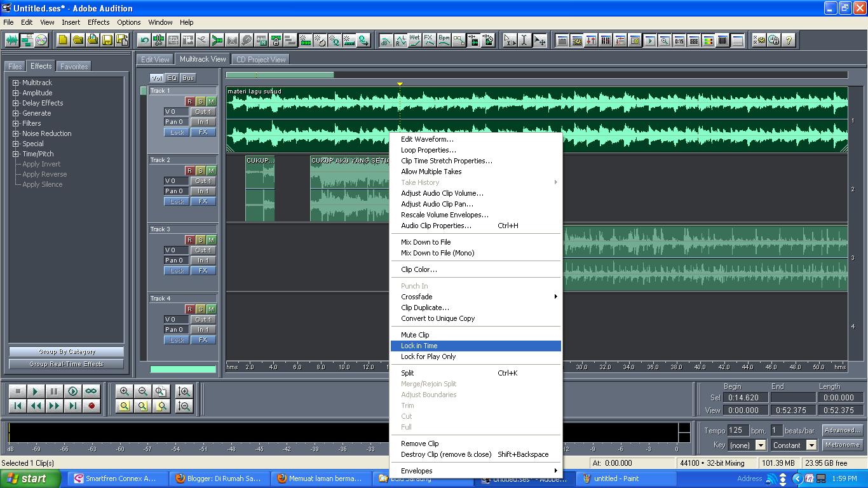Image resolution: width=868 pixels, height=488 pixels.
Task: Expand the Multitrack effects category
Action: 16,83
